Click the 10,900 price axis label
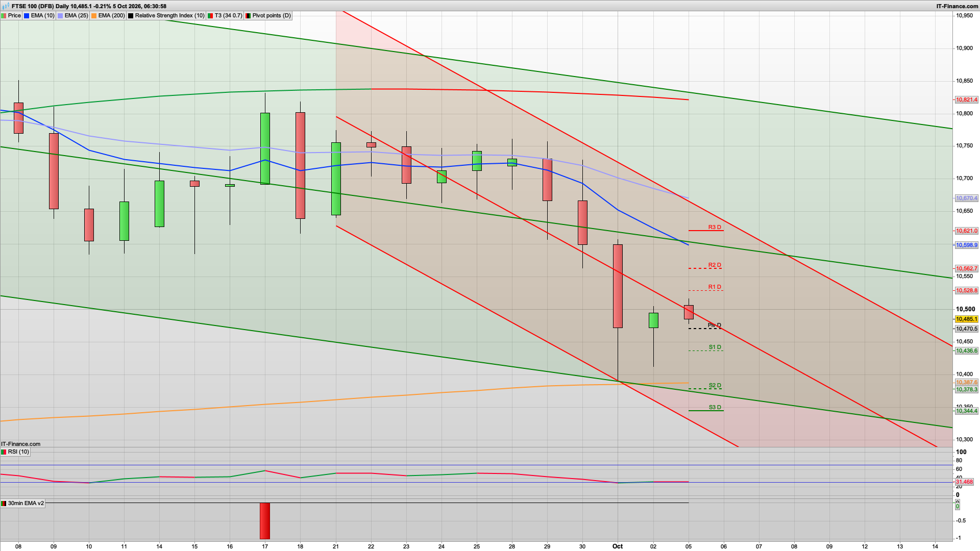 [965, 48]
